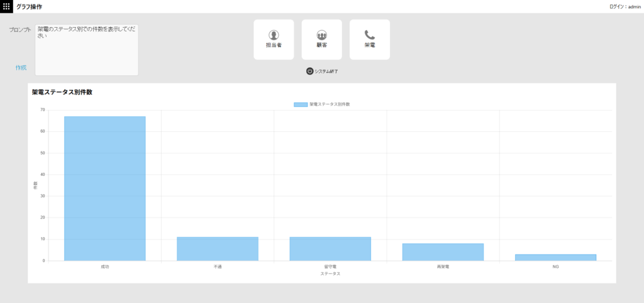Click the ログイン：admin user label
Image resolution: width=644 pixels, height=303 pixels.
pyautogui.click(x=625, y=6)
